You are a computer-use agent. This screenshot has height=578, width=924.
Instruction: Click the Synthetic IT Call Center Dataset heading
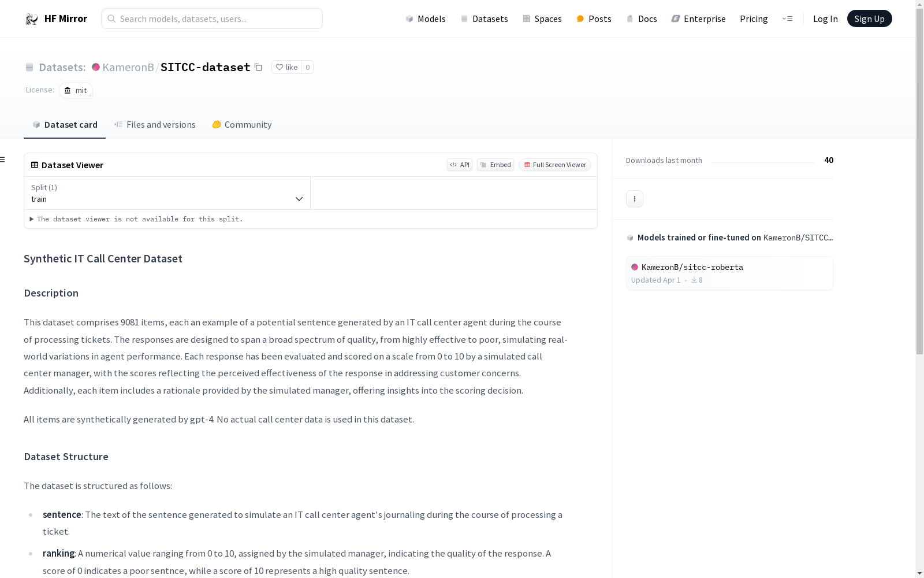(103, 259)
